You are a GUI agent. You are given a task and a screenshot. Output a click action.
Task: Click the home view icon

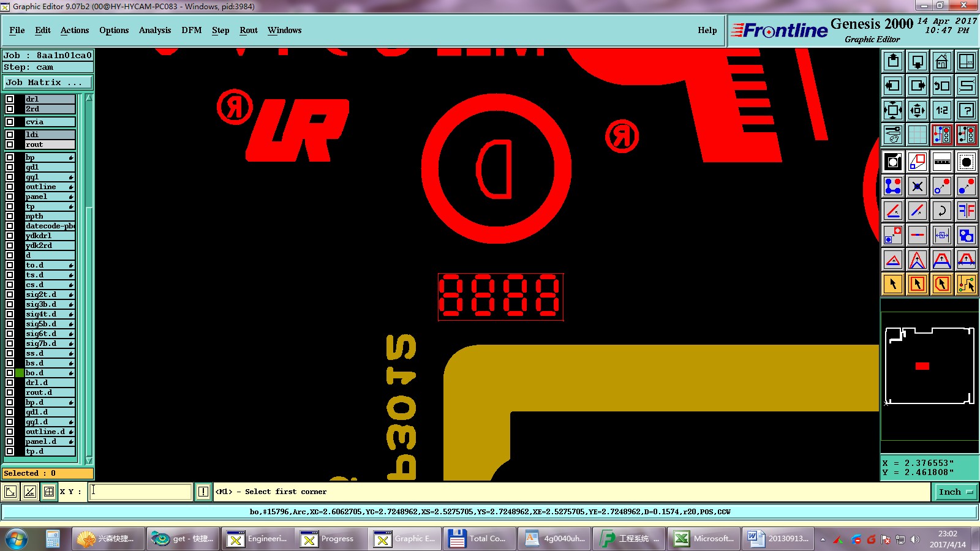[x=942, y=61]
